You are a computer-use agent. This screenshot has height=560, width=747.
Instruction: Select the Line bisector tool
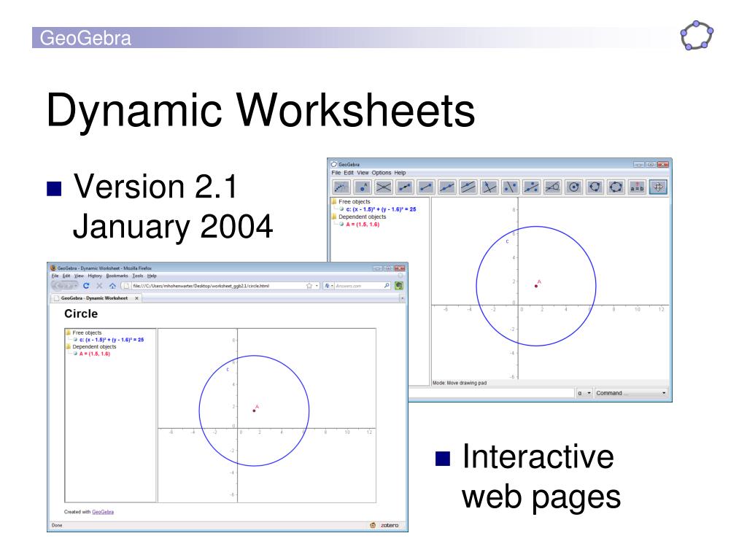point(510,187)
